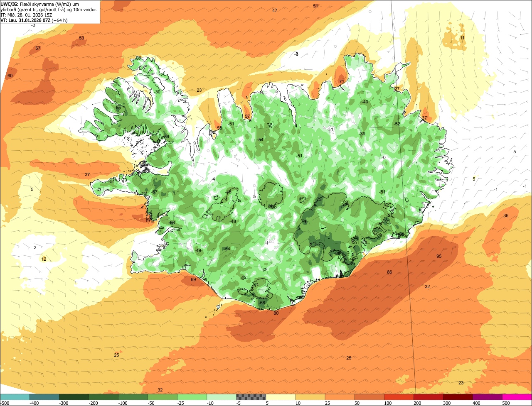The image size is (532, 406).
Task: Click the legend swatch between -25 and -10
Action: coord(192,397)
